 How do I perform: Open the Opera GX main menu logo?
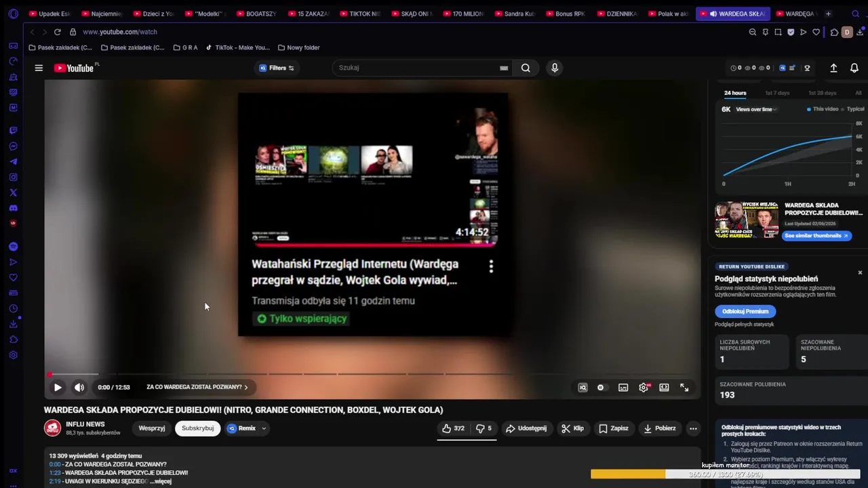(13, 14)
